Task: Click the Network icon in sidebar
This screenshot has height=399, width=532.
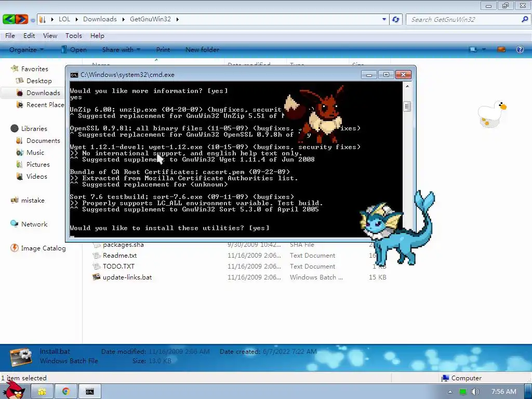Action: 15,224
